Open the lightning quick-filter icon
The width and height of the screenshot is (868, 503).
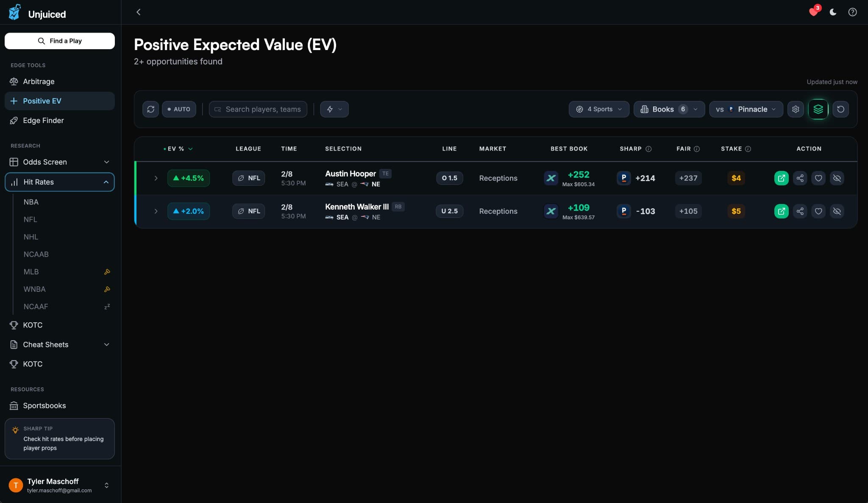334,109
